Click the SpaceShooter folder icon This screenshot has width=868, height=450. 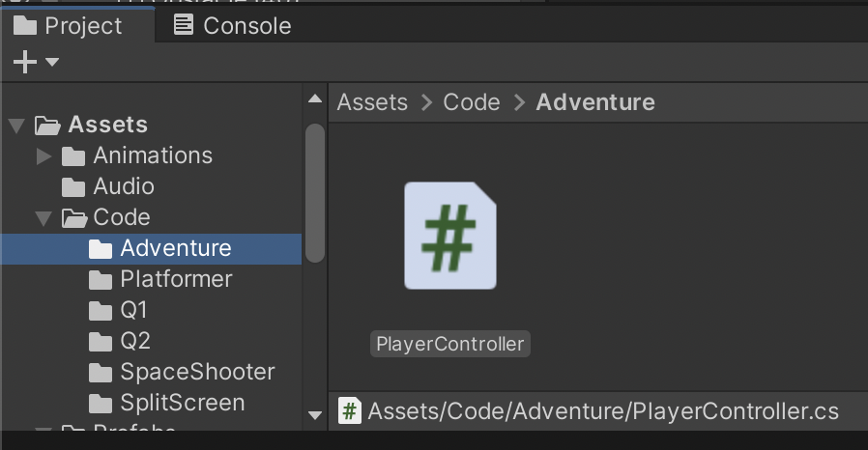tap(101, 373)
